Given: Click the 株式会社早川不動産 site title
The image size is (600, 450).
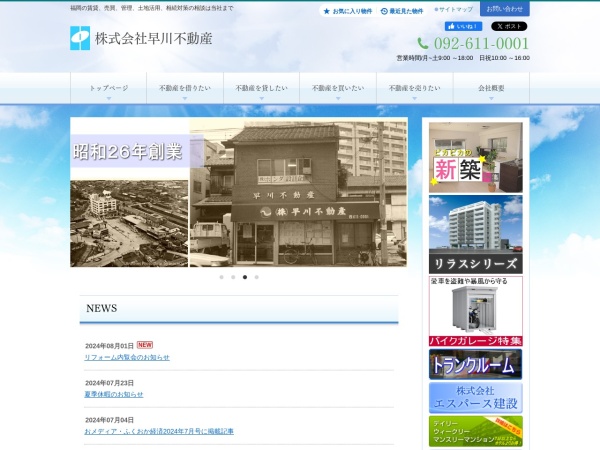Looking at the screenshot, I should 153,38.
